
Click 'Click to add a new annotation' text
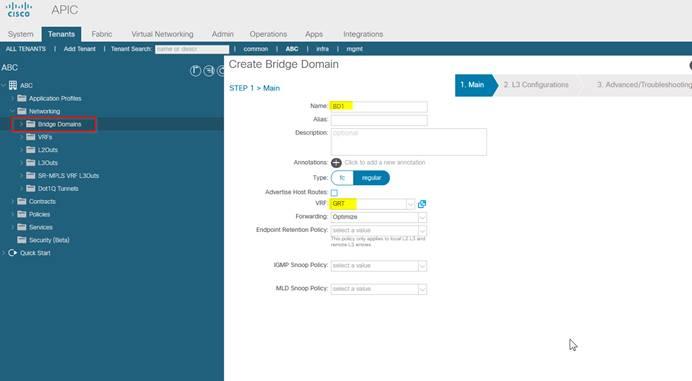point(385,162)
